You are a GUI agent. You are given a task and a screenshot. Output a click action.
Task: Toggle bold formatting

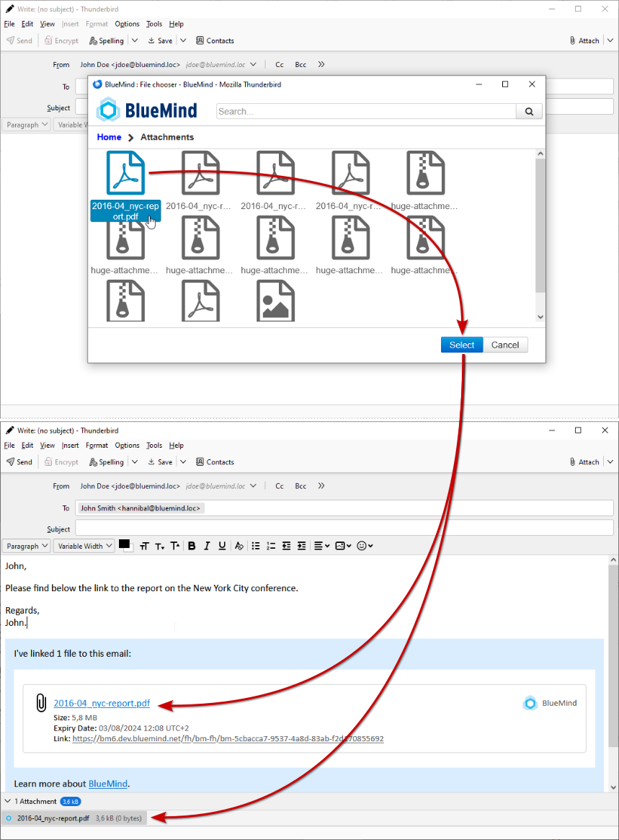[x=192, y=546]
